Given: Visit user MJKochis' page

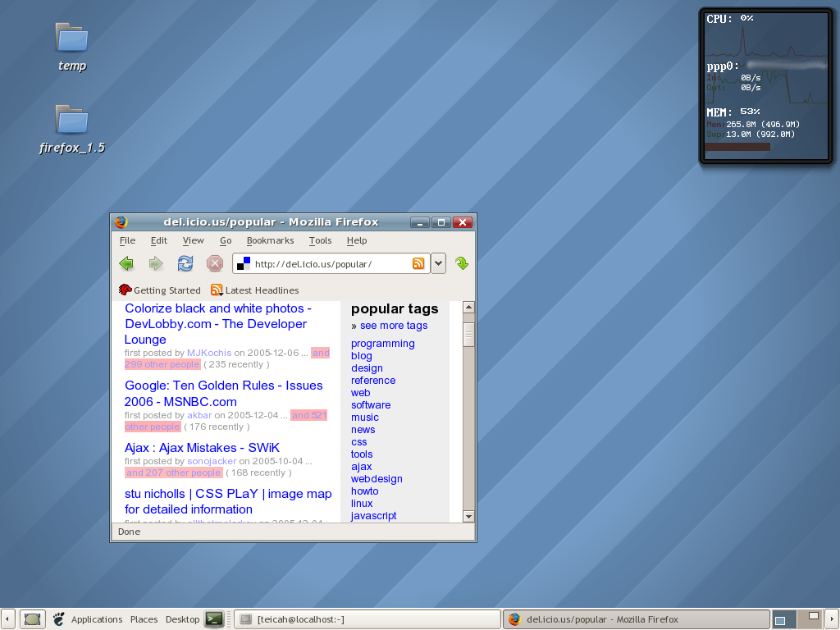Looking at the screenshot, I should [x=209, y=353].
